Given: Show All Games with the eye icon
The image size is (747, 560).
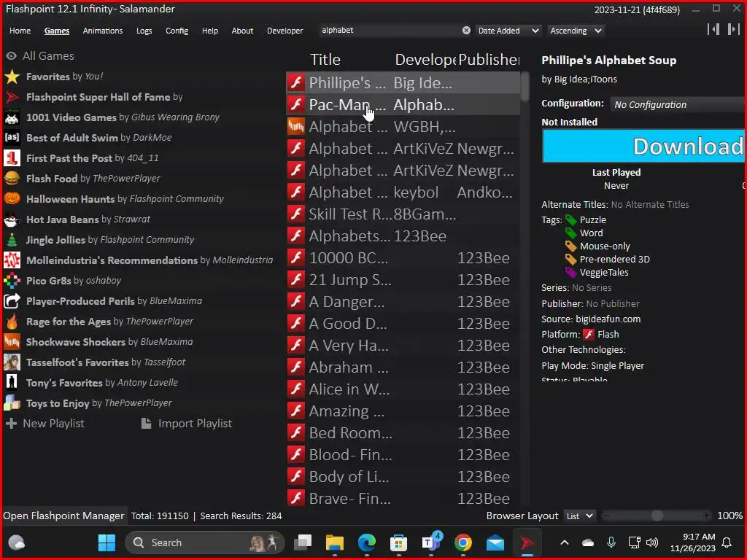Looking at the screenshot, I should pyautogui.click(x=12, y=56).
